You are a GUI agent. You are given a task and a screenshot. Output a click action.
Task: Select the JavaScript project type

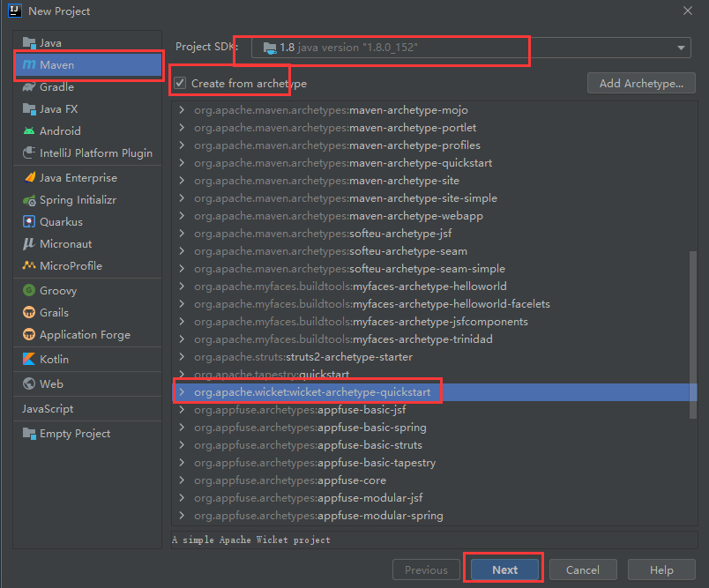pos(48,408)
